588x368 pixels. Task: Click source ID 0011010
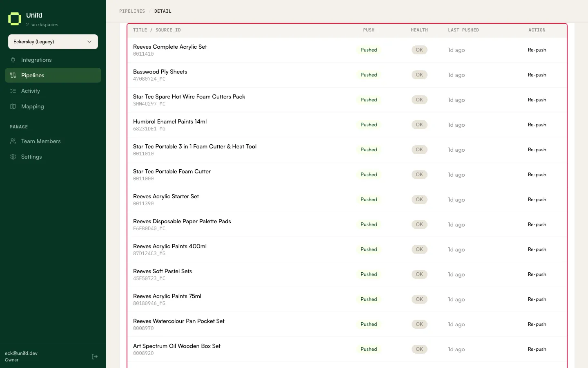tap(143, 154)
